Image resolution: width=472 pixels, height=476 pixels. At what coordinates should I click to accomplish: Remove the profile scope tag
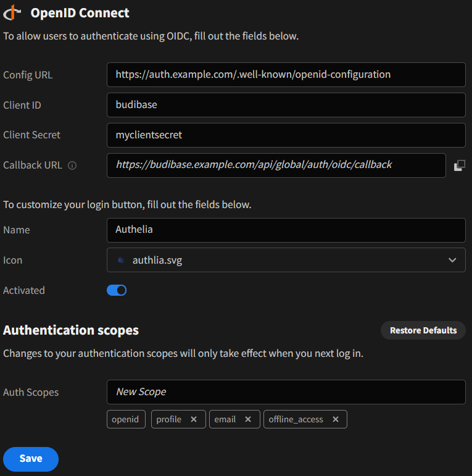pyautogui.click(x=194, y=419)
